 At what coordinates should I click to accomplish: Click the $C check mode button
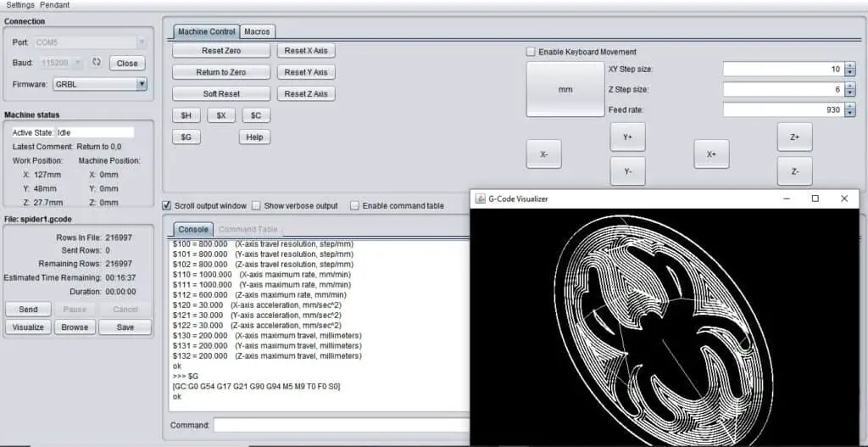point(256,115)
